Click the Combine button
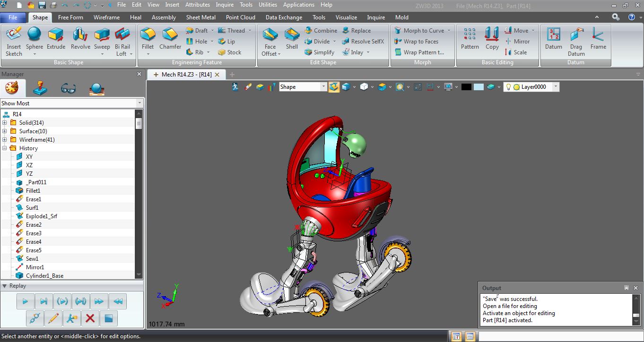644x342 pixels. coord(321,30)
